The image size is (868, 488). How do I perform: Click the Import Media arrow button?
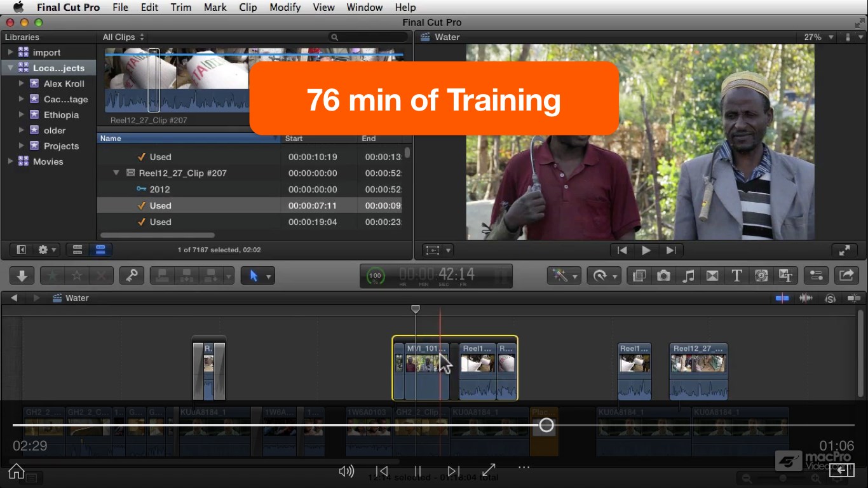22,276
